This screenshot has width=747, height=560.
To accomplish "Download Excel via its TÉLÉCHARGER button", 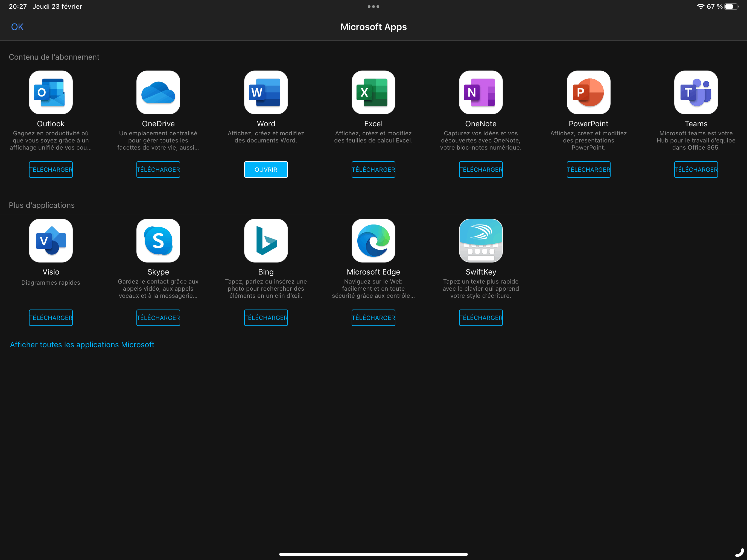I will (373, 170).
